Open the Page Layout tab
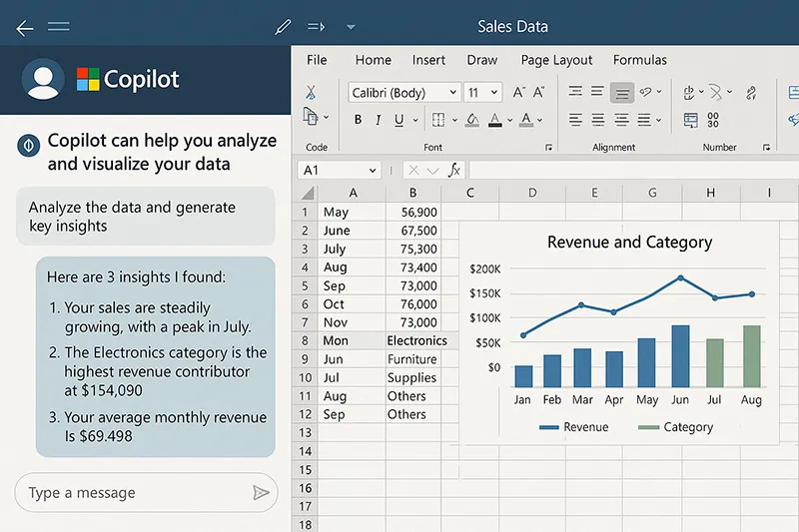The width and height of the screenshot is (799, 532). pyautogui.click(x=556, y=60)
